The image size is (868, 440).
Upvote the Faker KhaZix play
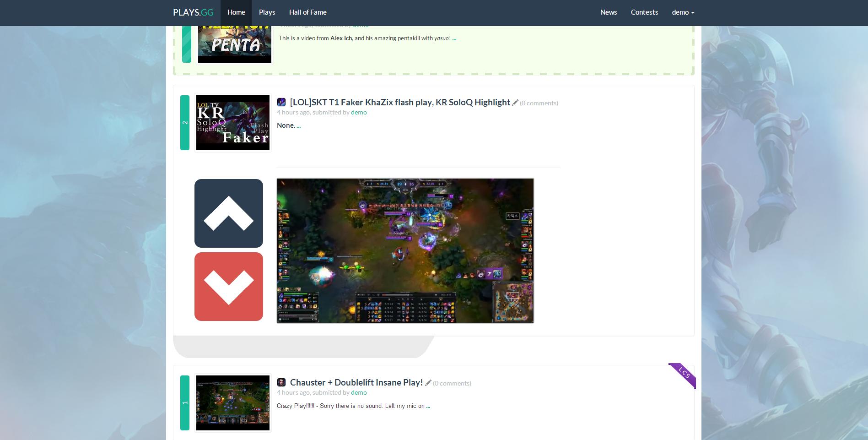[x=228, y=213]
